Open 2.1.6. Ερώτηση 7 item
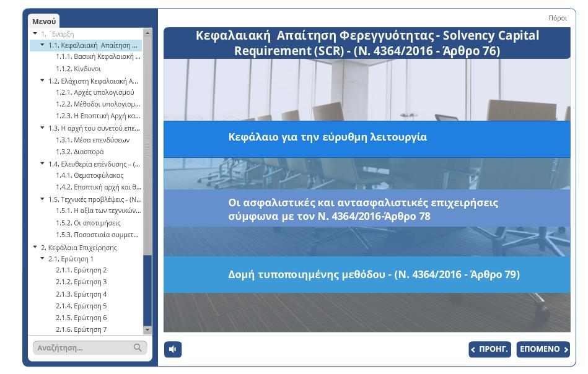The image size is (588, 374). coord(81,330)
